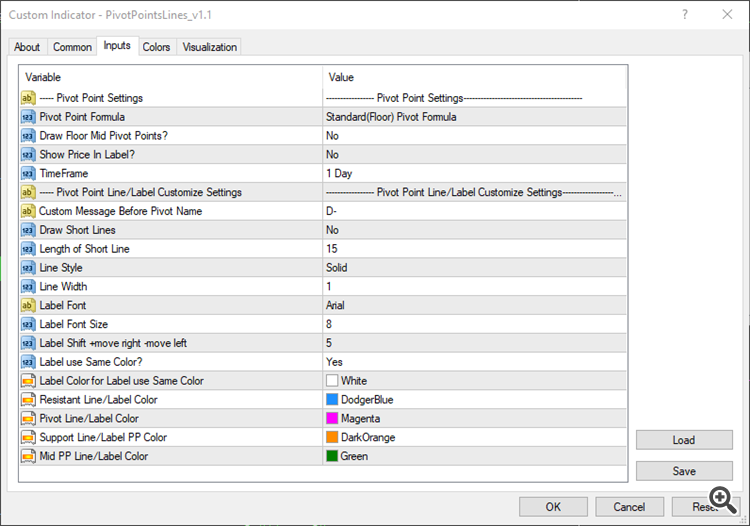Click the color icon beside Pivot Line/Label Color
This screenshot has width=750, height=526.
28,419
